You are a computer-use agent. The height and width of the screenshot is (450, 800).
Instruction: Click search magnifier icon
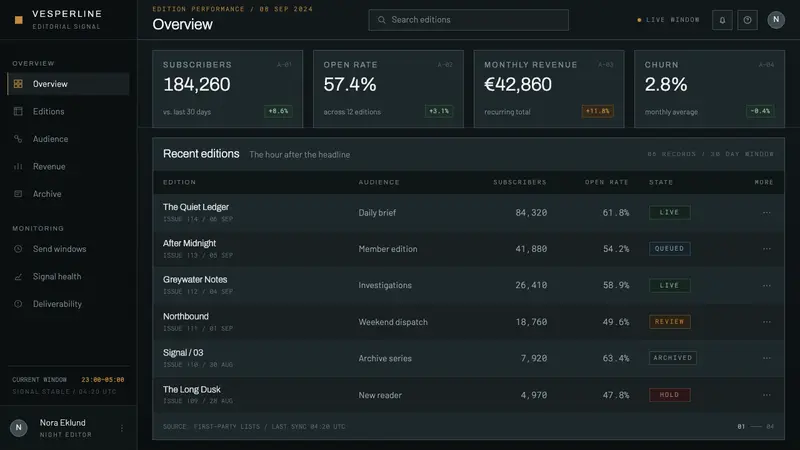(381, 20)
